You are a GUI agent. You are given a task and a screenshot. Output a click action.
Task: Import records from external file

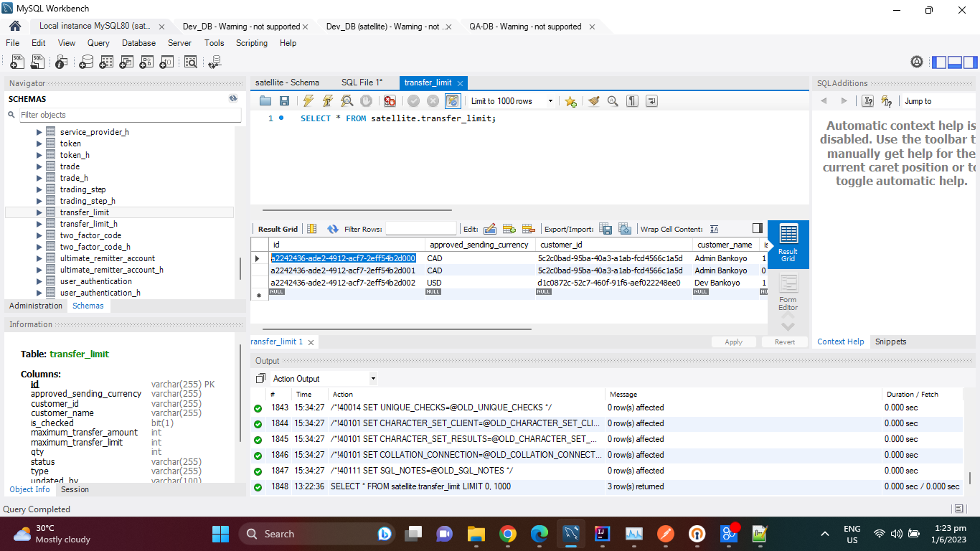(x=624, y=229)
